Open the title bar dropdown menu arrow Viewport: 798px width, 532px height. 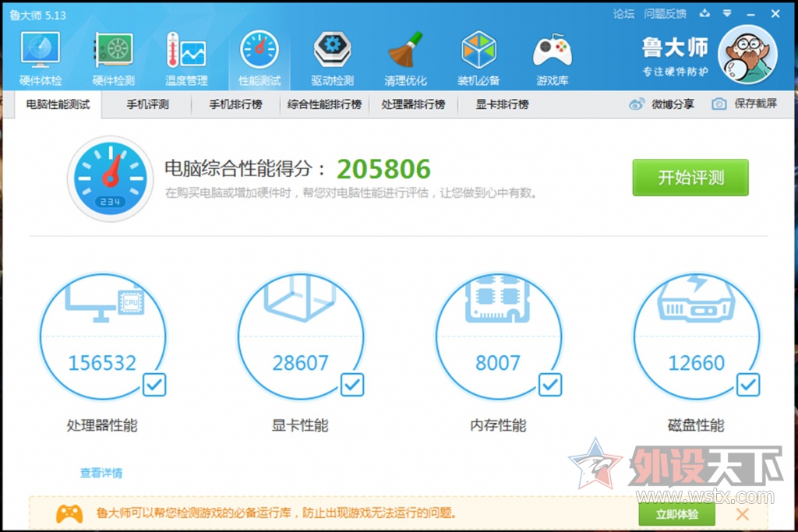coord(727,14)
